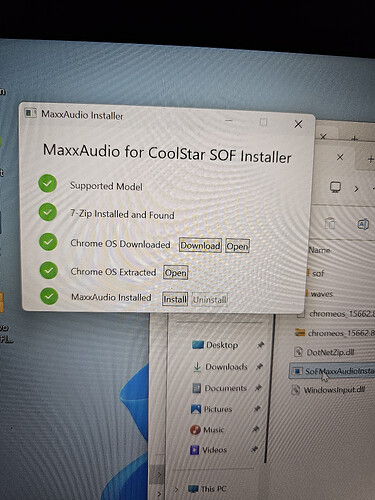This screenshot has height=500, width=375.
Task: Expand the address bar chevron after the monitor icon
Action: (356, 189)
